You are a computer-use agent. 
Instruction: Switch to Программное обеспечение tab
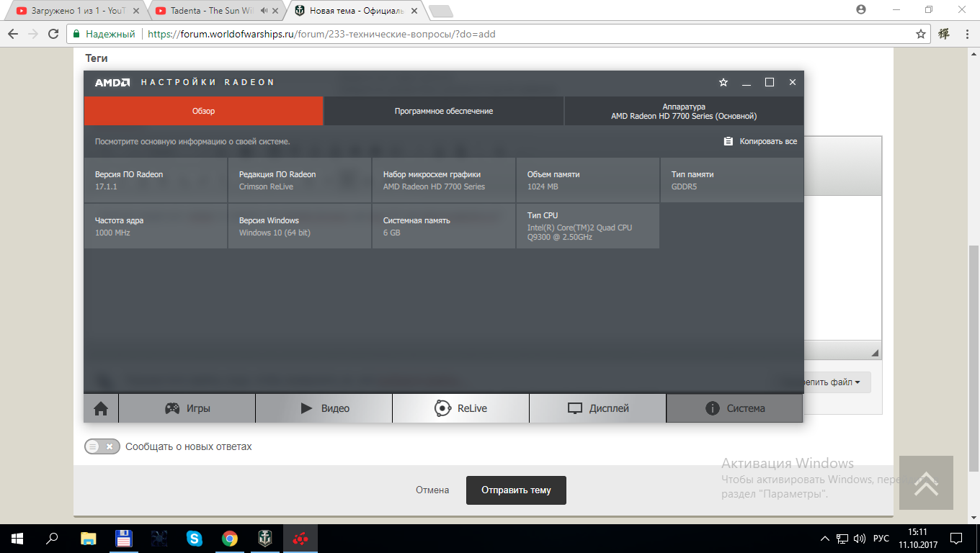click(444, 111)
